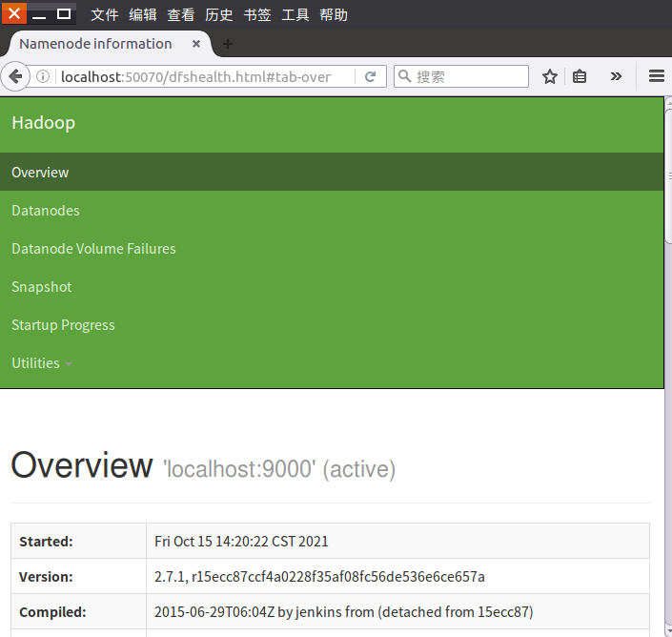672x637 pixels.
Task: View Startup Progress
Action: [x=63, y=325]
